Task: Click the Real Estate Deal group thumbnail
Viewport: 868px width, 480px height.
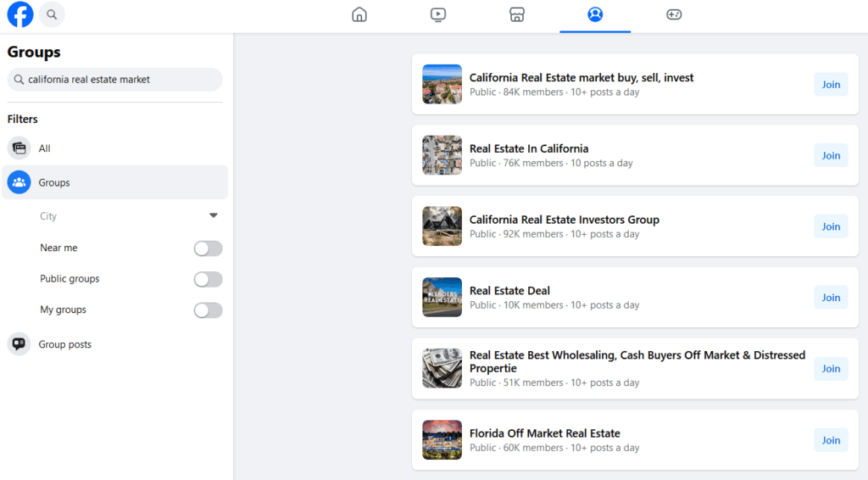Action: 442,298
